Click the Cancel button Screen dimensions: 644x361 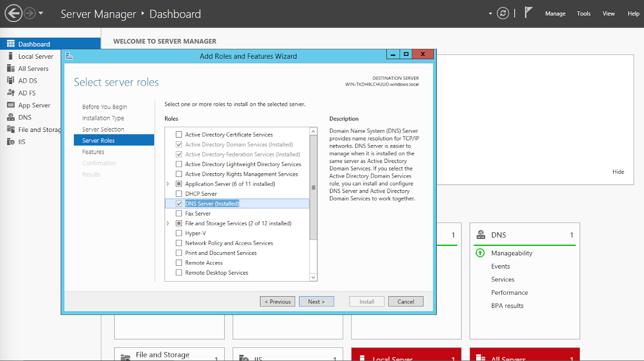[406, 302]
